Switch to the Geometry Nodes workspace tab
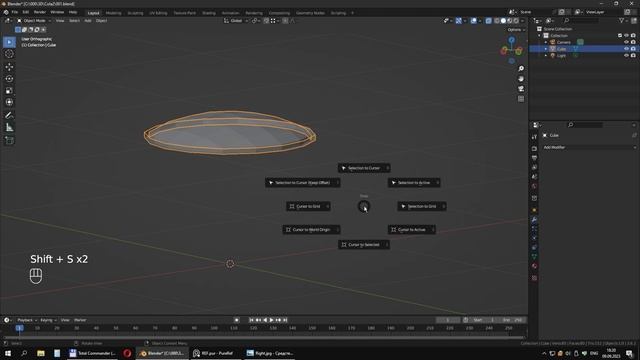Image resolution: width=640 pixels, height=360 pixels. tap(310, 13)
